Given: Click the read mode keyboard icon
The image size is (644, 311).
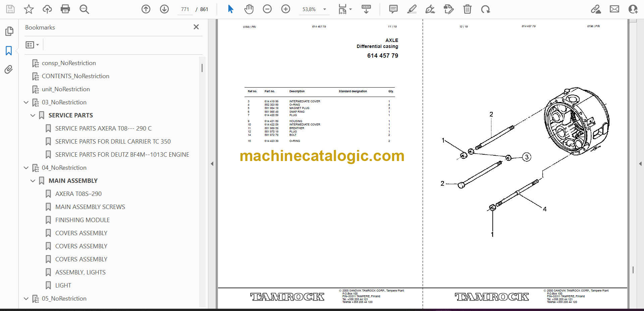Looking at the screenshot, I should coord(366,9).
